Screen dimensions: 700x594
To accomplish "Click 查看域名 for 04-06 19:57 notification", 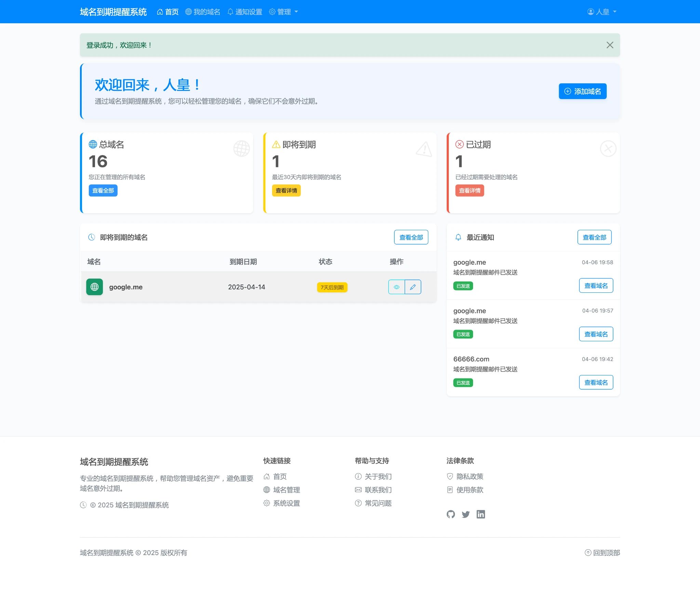I will coord(596,334).
